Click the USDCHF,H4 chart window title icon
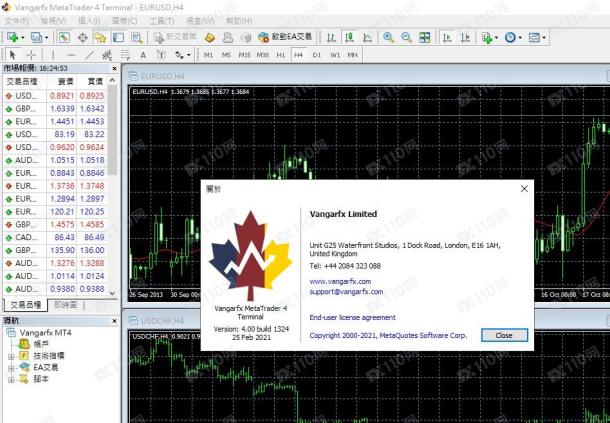 click(133, 320)
